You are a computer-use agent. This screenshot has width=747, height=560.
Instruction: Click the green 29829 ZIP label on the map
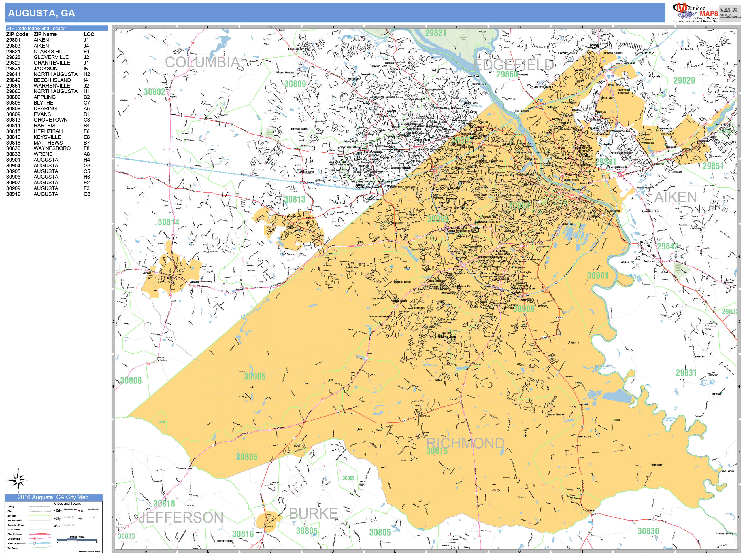point(684,80)
